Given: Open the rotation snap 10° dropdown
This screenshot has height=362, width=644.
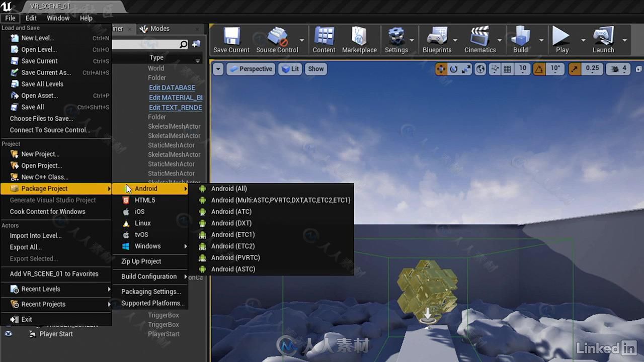Looking at the screenshot, I should (555, 68).
